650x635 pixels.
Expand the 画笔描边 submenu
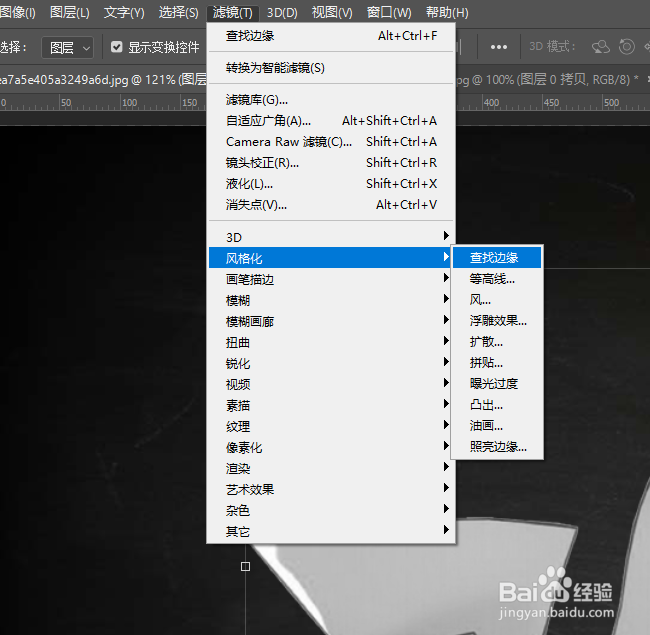(331, 279)
